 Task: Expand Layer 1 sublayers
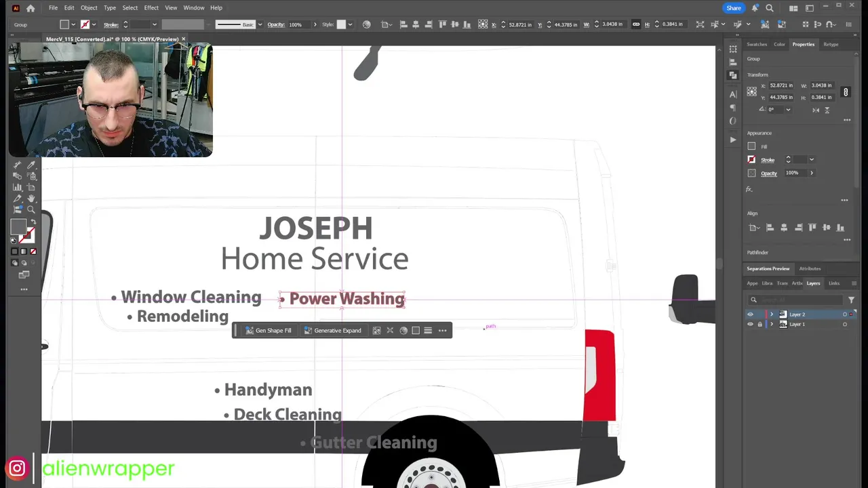pos(771,325)
